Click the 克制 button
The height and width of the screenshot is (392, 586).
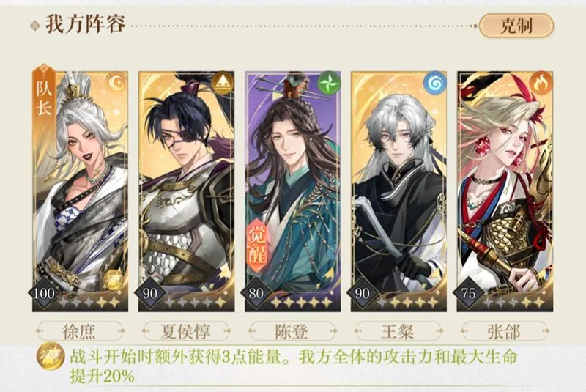(x=516, y=26)
